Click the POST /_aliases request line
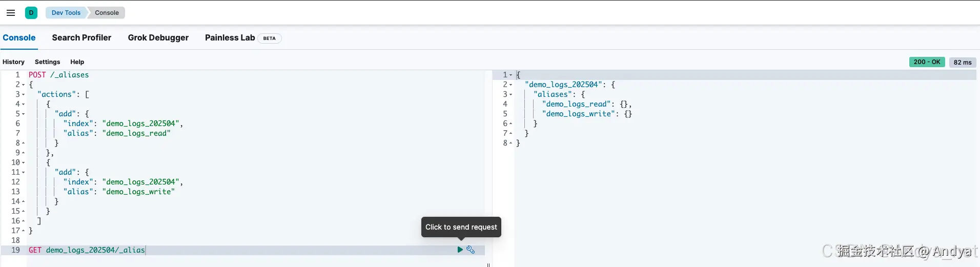This screenshot has height=267, width=980. tap(58, 75)
